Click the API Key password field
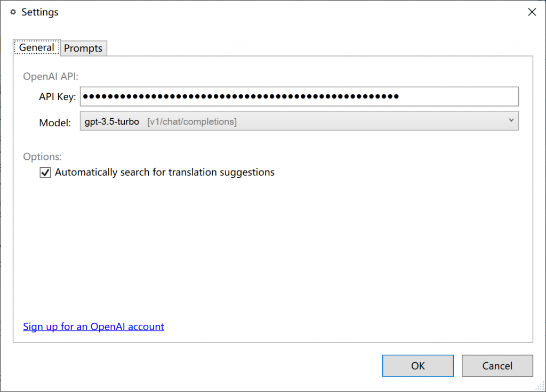The height and width of the screenshot is (392, 546). tap(459, 96)
